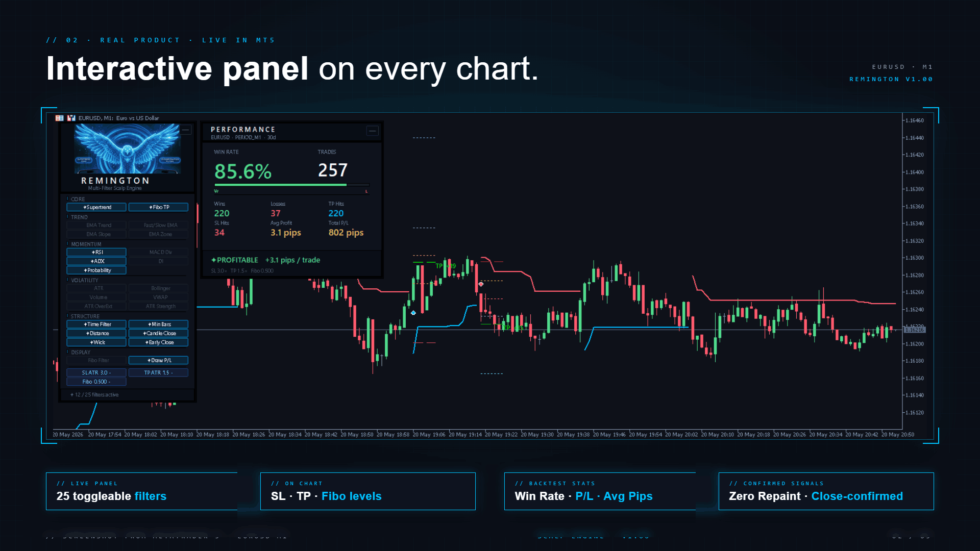This screenshot has height=551, width=980.
Task: Minimize the Remington filter panel
Action: click(x=186, y=130)
